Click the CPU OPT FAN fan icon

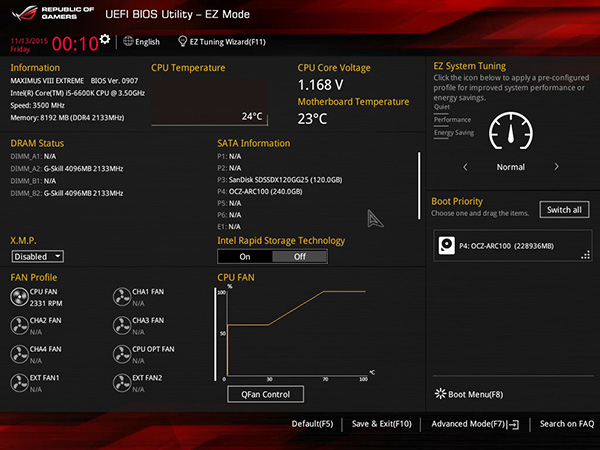pos(122,354)
